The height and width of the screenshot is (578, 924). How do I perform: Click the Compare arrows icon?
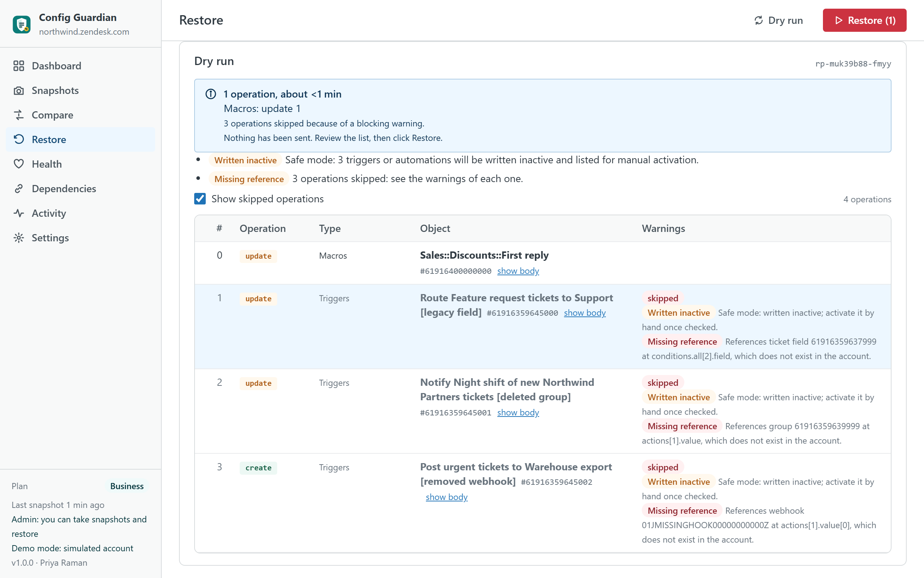(19, 115)
